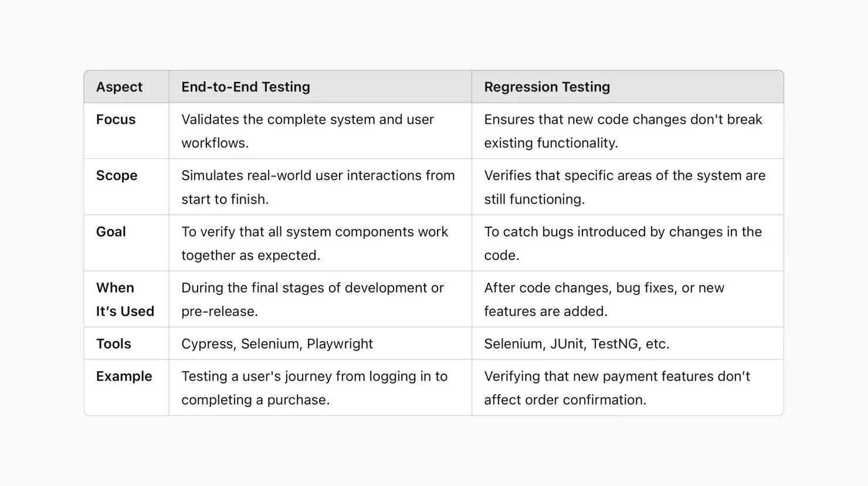
Task: Select the 'After code changes, bug fixes' cell
Action: coord(603,299)
